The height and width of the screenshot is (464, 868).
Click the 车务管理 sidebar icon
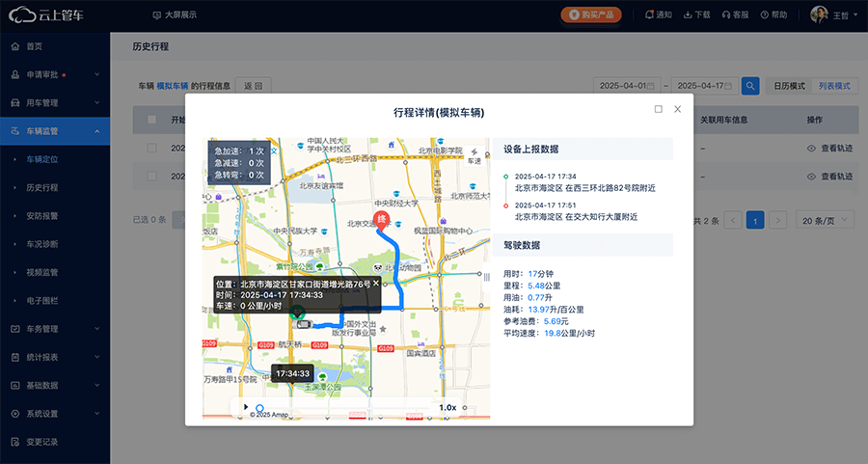pos(14,328)
